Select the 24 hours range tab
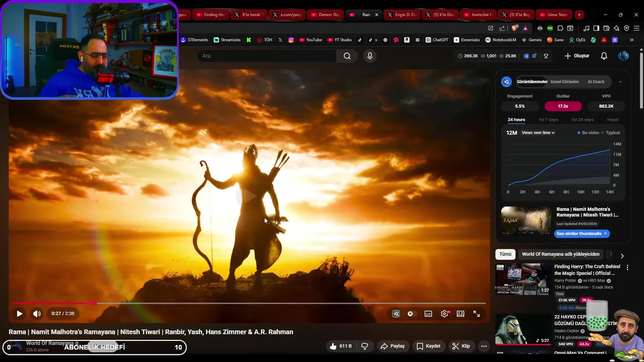 [x=516, y=120]
